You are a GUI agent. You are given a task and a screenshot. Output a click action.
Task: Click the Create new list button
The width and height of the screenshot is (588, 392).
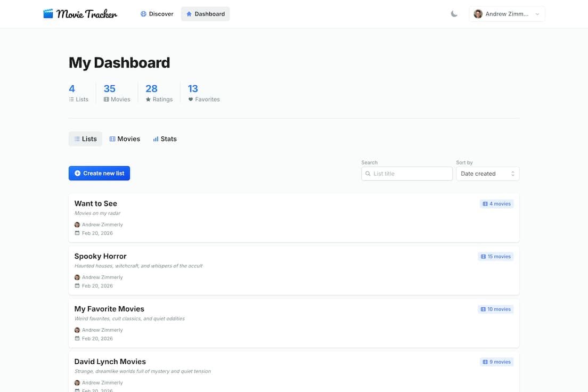pos(100,173)
